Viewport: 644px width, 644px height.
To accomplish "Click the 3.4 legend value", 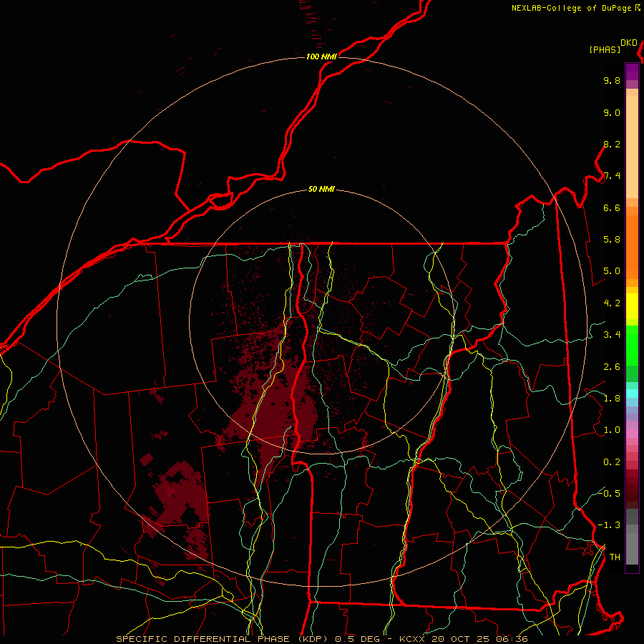I will [612, 335].
